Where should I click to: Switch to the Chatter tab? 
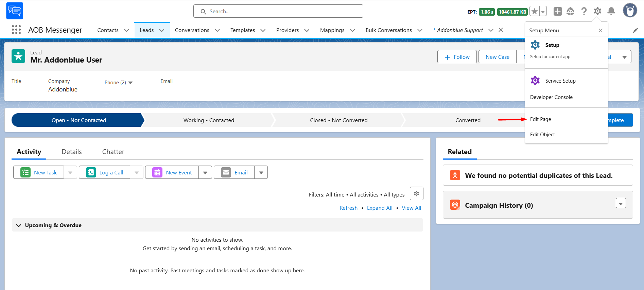coord(113,152)
